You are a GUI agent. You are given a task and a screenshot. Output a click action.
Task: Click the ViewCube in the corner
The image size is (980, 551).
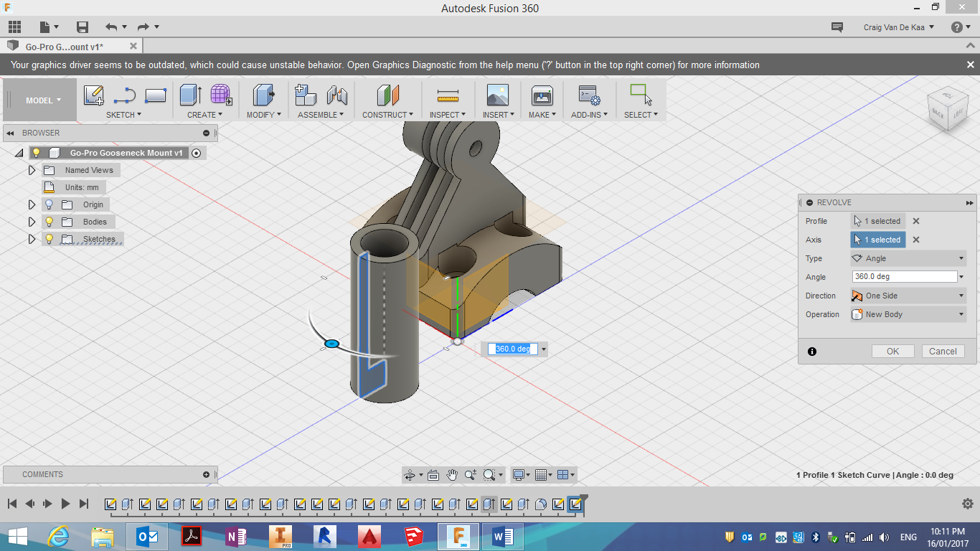pos(946,108)
